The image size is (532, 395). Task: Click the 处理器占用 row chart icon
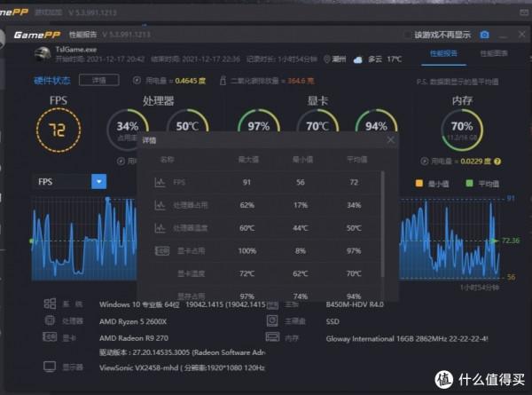(160, 206)
